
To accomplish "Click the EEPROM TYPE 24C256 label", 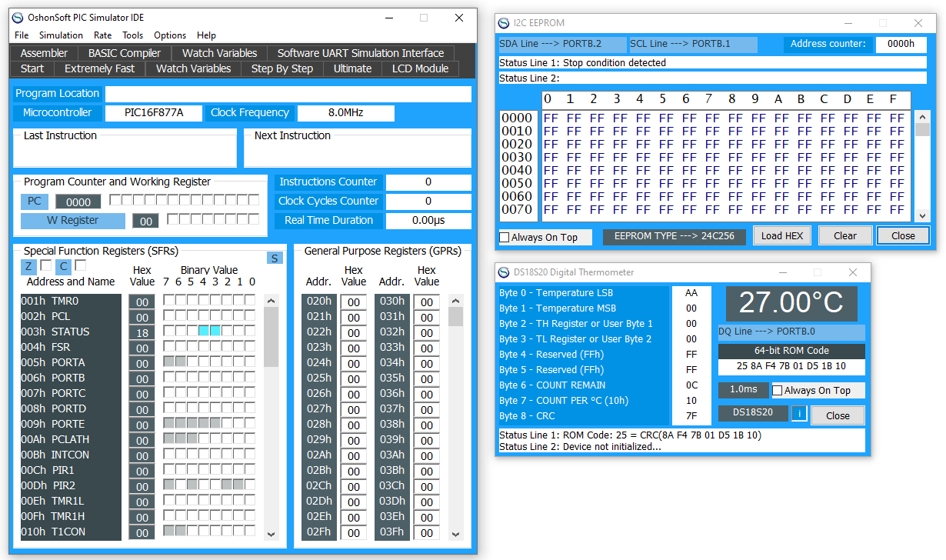I will click(x=674, y=237).
